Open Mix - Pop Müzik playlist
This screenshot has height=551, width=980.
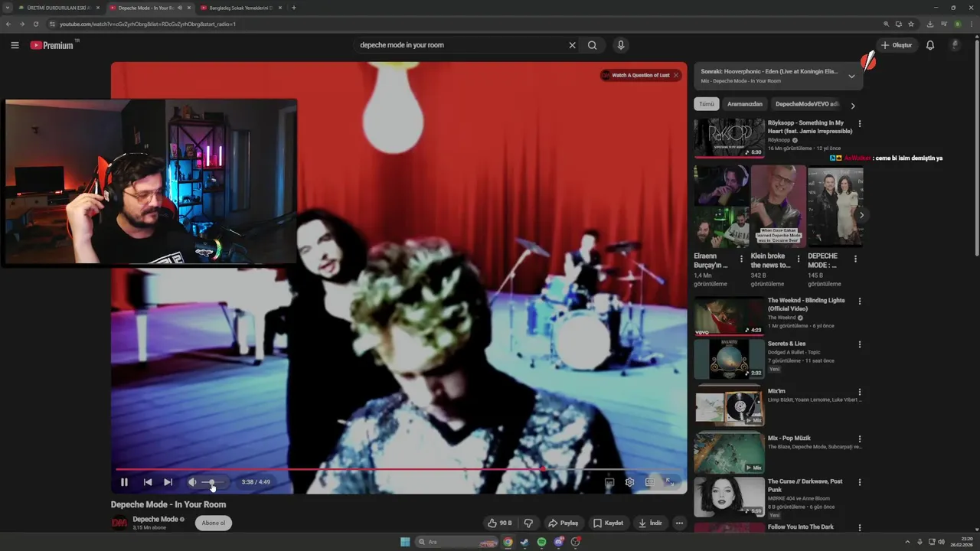789,439
